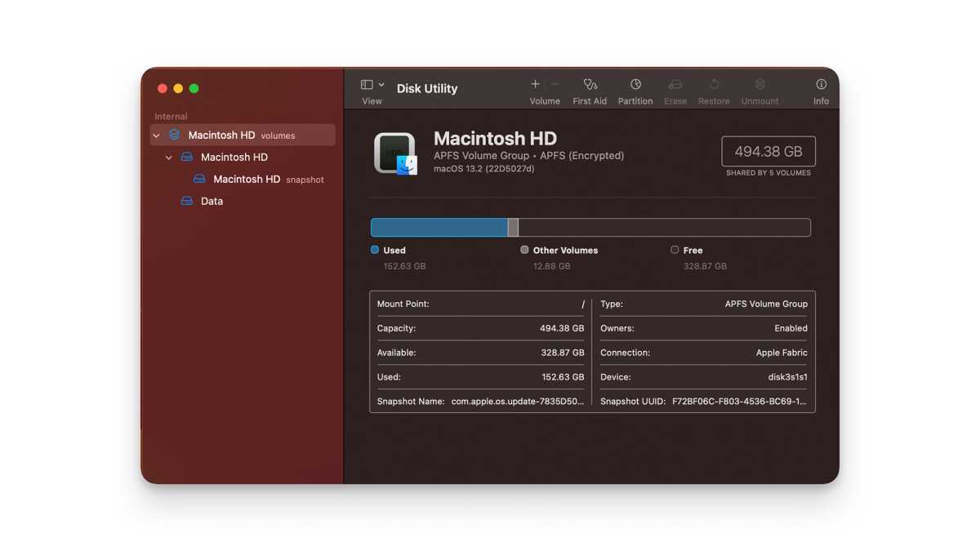
Task: Collapse the nested Macintosh HD volume
Action: [169, 158]
